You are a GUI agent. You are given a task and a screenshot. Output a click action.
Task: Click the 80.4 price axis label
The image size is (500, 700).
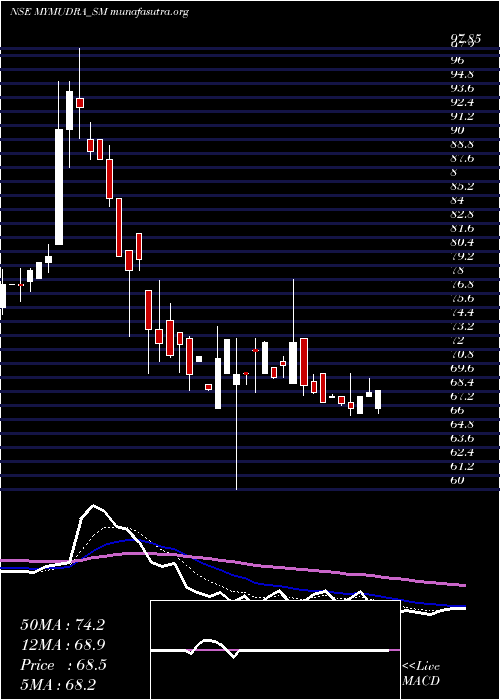click(x=462, y=242)
